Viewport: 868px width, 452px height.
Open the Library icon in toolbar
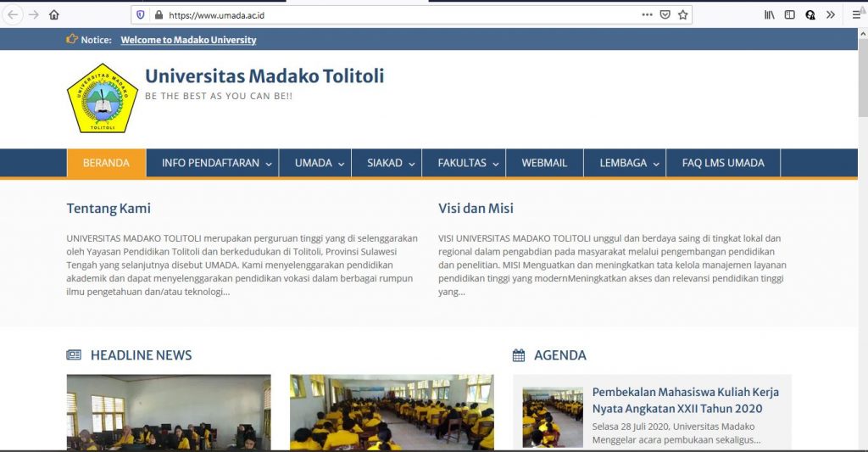click(x=770, y=15)
